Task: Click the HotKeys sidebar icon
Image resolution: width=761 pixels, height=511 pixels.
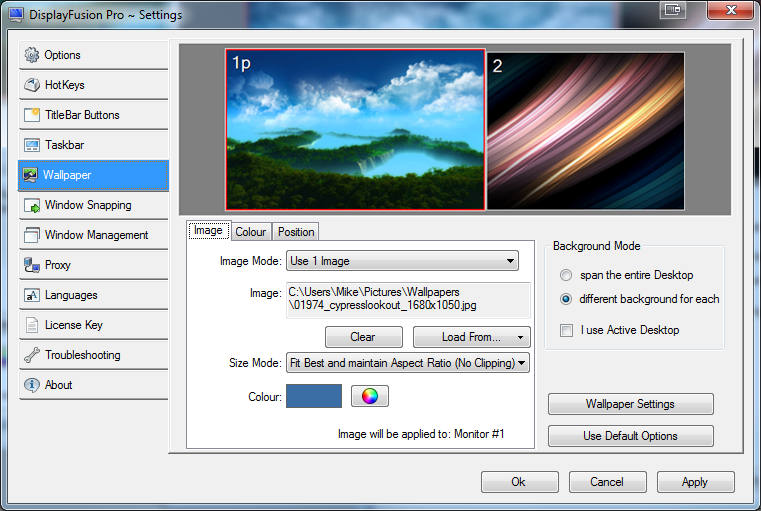Action: (32, 85)
